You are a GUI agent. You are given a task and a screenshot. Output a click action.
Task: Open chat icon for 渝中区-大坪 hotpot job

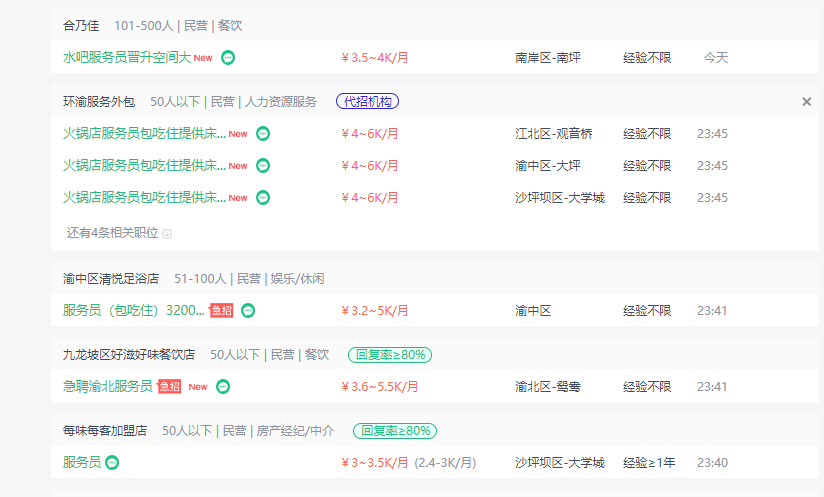263,165
